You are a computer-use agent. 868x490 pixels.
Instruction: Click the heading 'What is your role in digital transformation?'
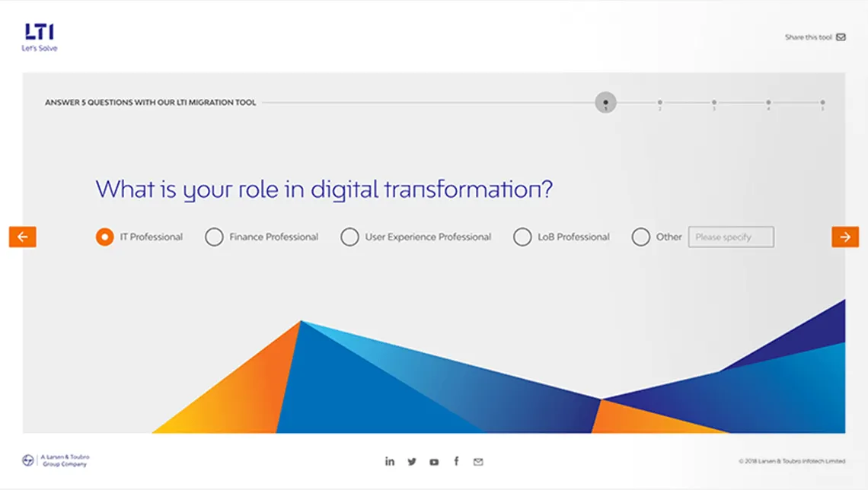click(324, 189)
